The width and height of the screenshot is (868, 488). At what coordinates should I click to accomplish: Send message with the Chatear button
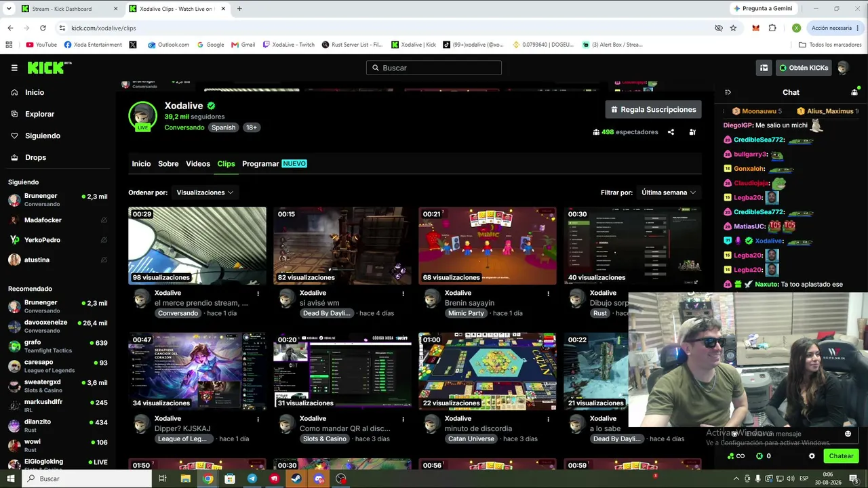[x=841, y=456]
